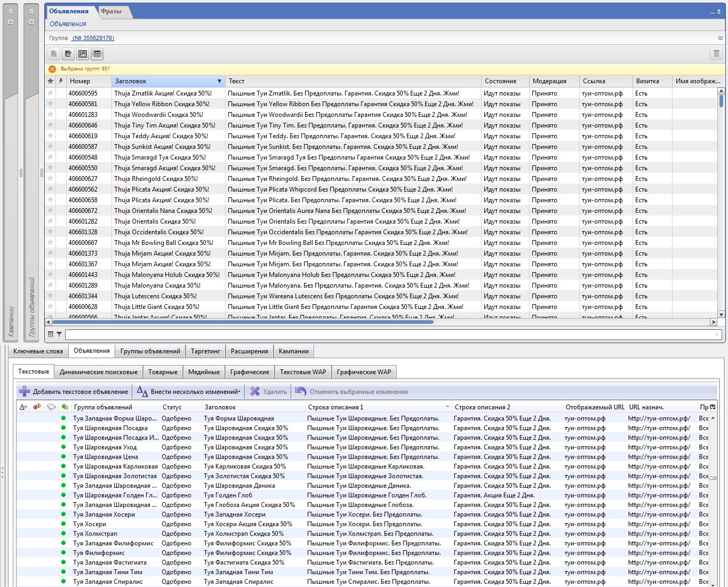Click the funnel filter icon

click(59, 335)
